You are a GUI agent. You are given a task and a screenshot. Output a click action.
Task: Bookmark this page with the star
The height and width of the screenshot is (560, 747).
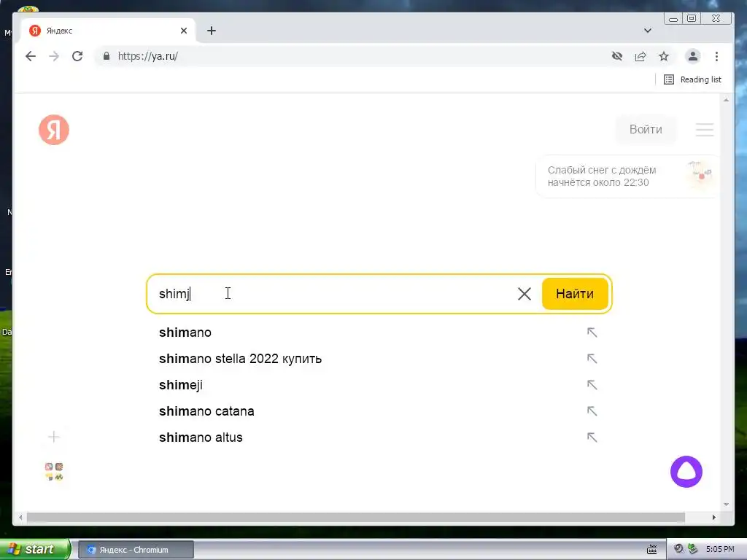pos(664,56)
